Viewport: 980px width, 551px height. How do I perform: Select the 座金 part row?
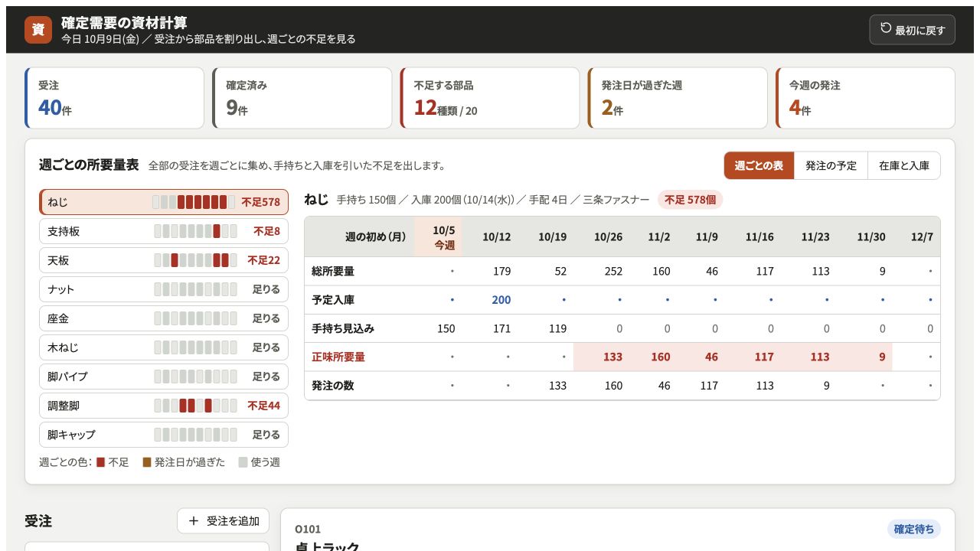click(164, 318)
